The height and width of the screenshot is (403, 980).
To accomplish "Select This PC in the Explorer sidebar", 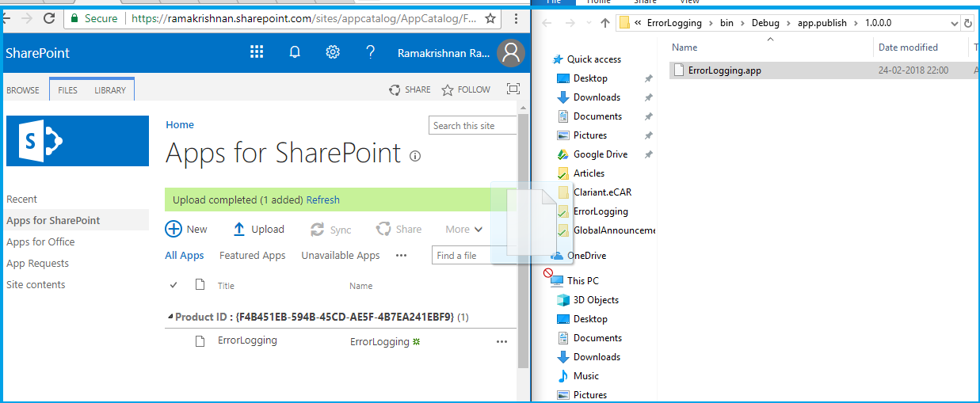I will point(583,281).
